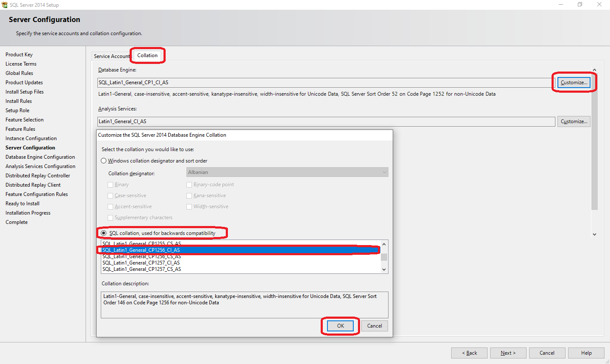Image resolution: width=610 pixels, height=364 pixels.
Task: Click Analysis Services Configuration step
Action: pos(40,166)
